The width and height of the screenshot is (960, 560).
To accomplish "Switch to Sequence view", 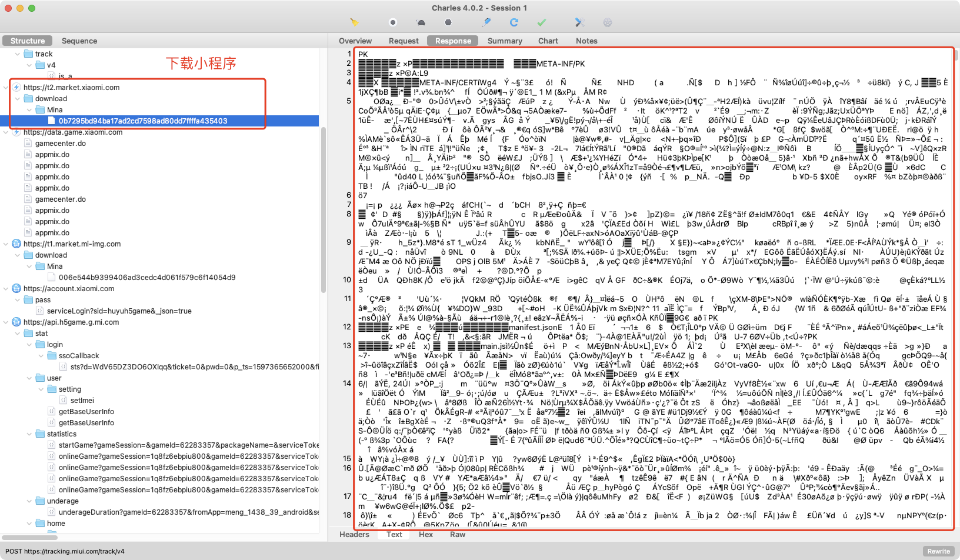I will click(79, 41).
